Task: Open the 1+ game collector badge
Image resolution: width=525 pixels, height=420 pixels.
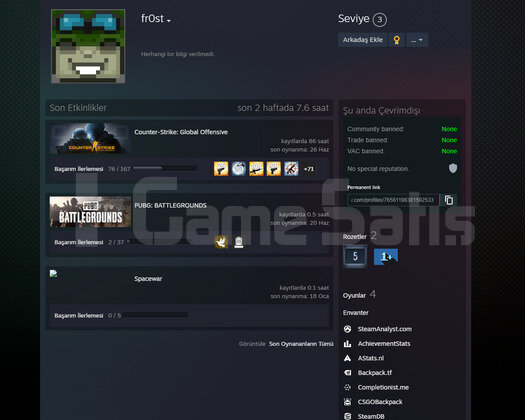Action: click(x=386, y=257)
